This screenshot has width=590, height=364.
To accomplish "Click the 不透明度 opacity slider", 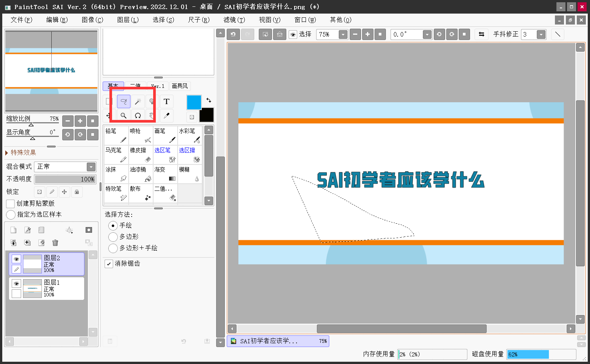I will (65, 179).
